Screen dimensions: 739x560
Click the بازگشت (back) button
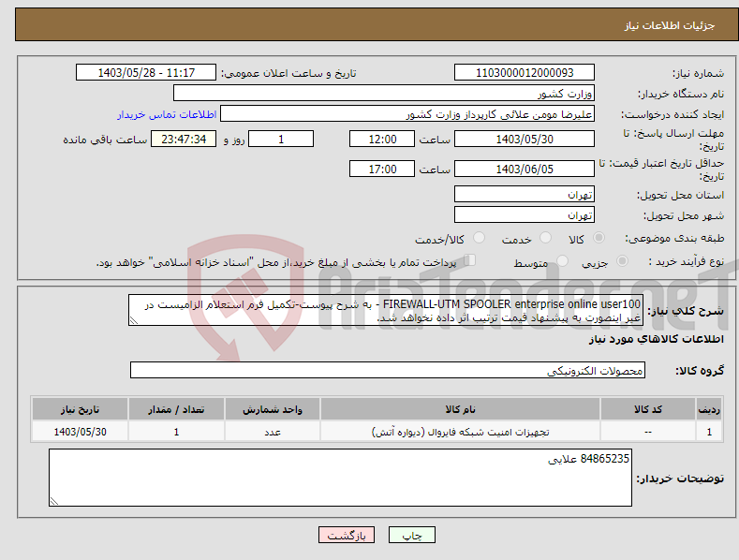(x=347, y=535)
